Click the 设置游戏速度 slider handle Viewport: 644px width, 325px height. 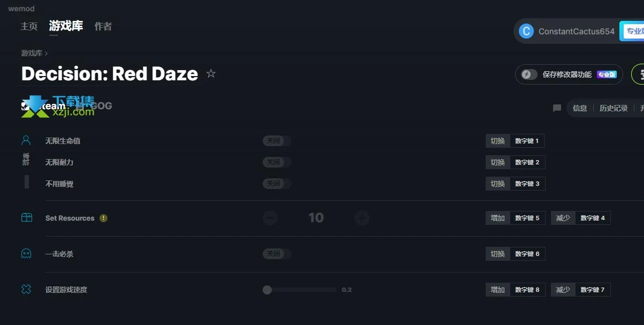(x=267, y=290)
